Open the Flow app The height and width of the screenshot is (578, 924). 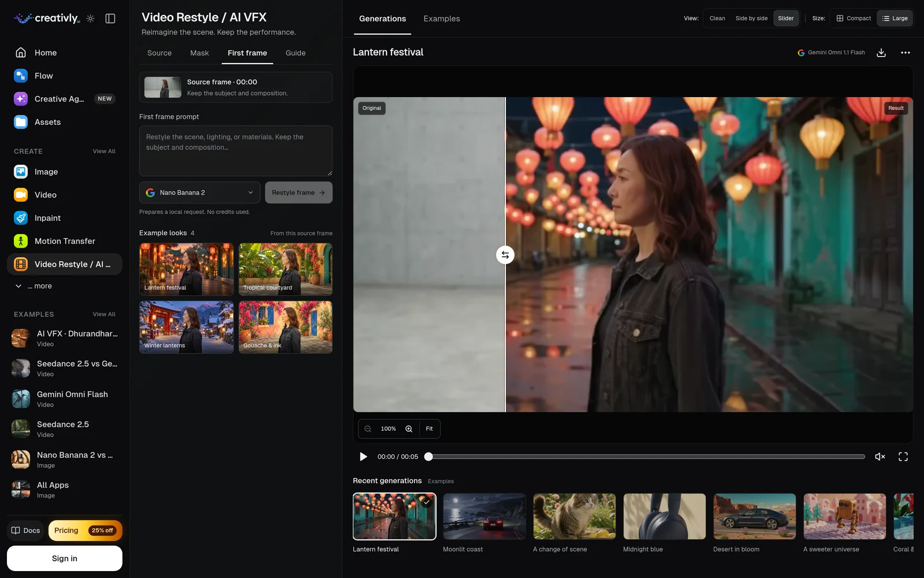(65, 76)
